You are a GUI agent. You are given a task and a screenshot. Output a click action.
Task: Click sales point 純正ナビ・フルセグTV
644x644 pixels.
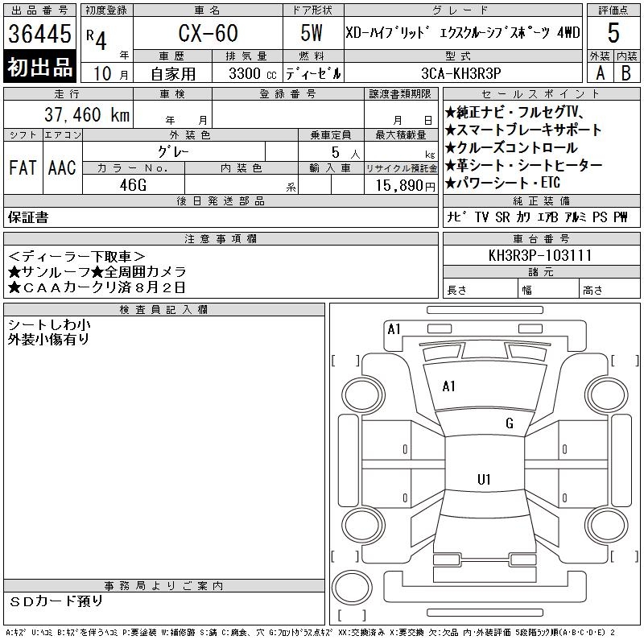(514, 112)
